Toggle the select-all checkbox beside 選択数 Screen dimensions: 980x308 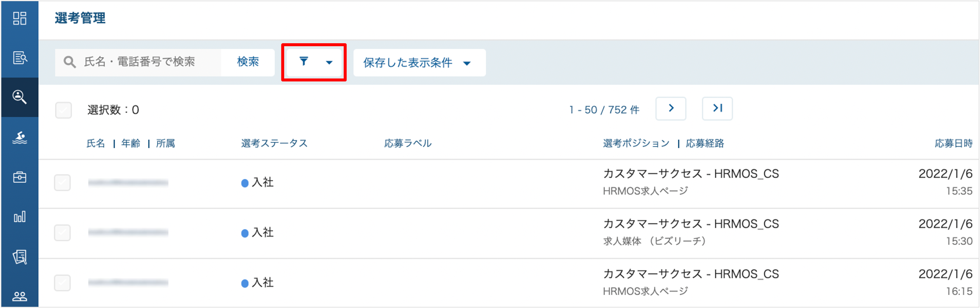click(64, 110)
